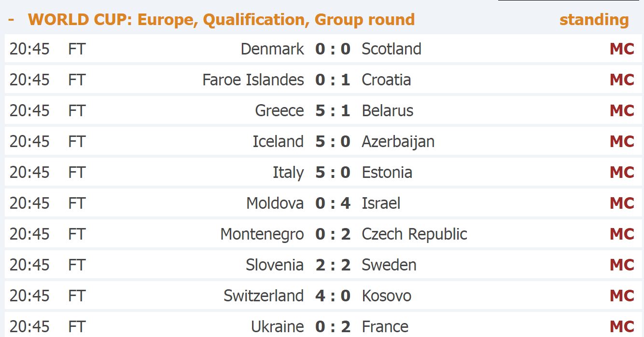
Task: View MC for Iceland vs Azerbaijan
Action: pos(622,141)
